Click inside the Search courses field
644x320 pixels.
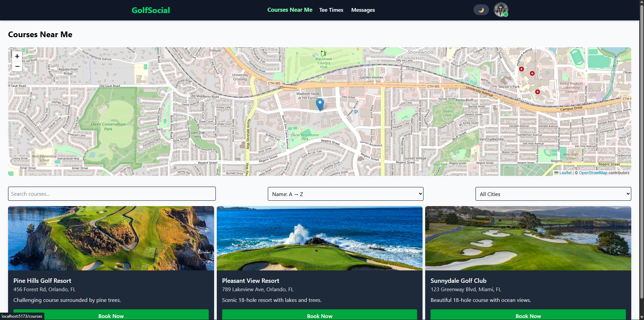tap(111, 194)
